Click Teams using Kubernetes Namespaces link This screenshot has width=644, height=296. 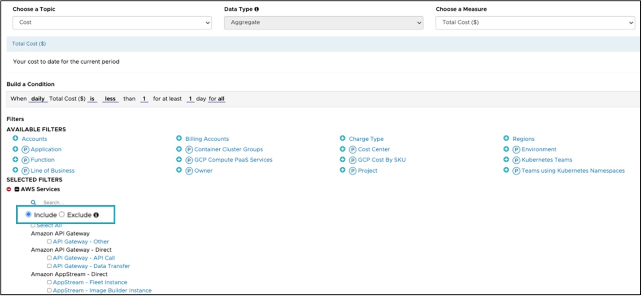(573, 170)
